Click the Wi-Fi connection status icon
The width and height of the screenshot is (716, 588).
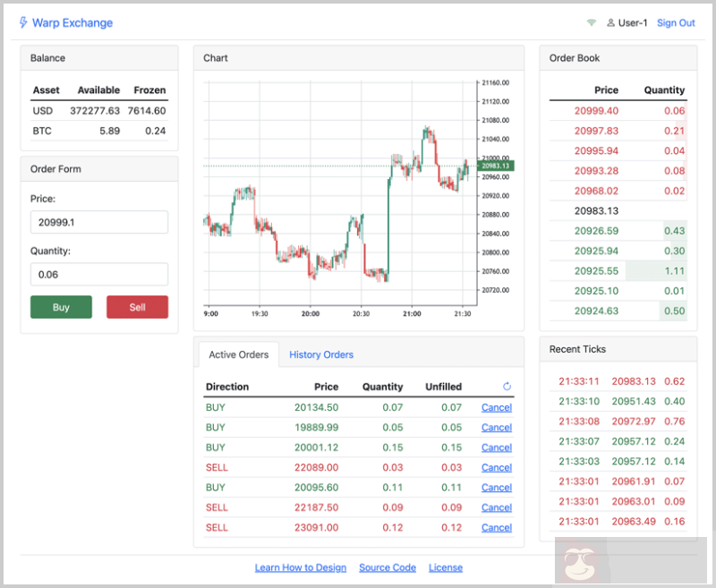pos(592,23)
